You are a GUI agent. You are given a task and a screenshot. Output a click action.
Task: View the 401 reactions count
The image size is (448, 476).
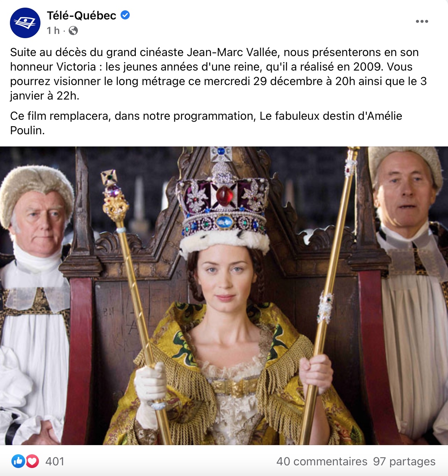tap(55, 462)
